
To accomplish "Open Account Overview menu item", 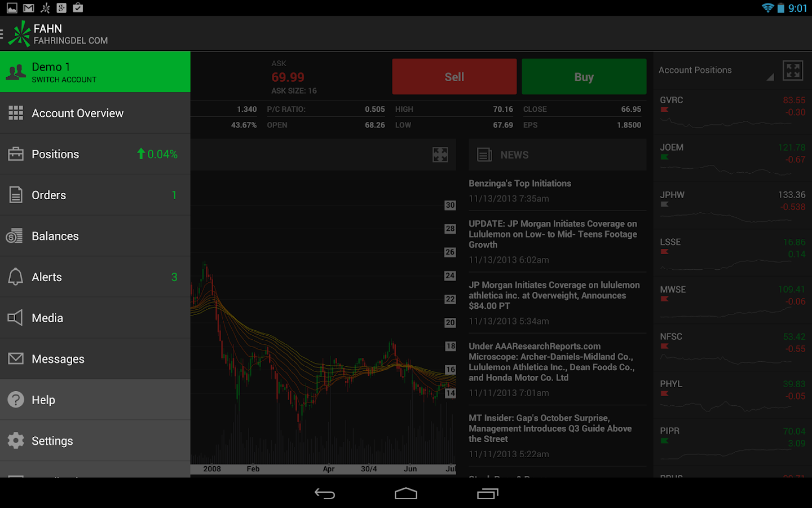I will click(x=95, y=113).
